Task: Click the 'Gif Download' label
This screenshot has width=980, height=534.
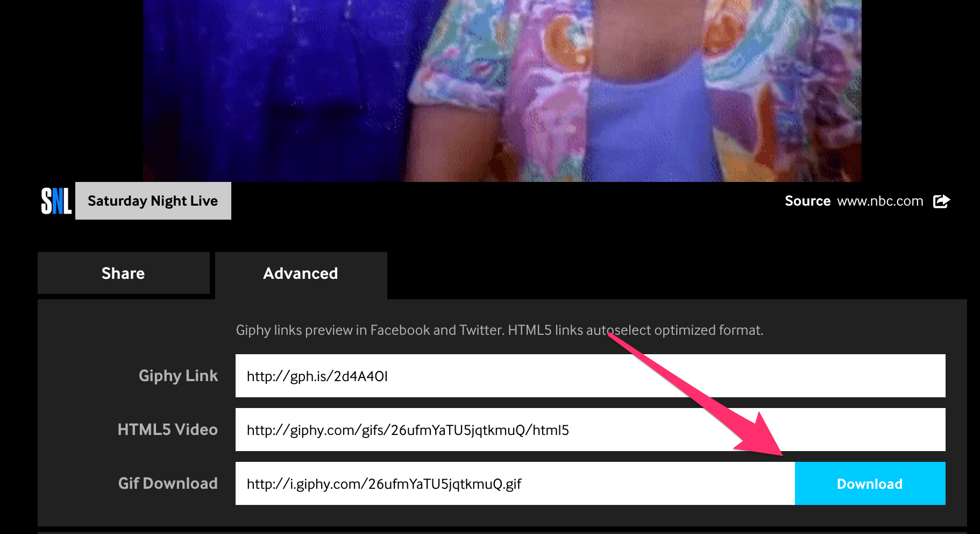Action: 168,483
